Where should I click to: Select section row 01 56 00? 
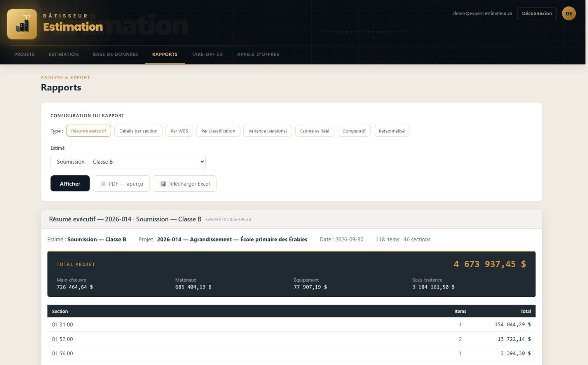point(291,353)
